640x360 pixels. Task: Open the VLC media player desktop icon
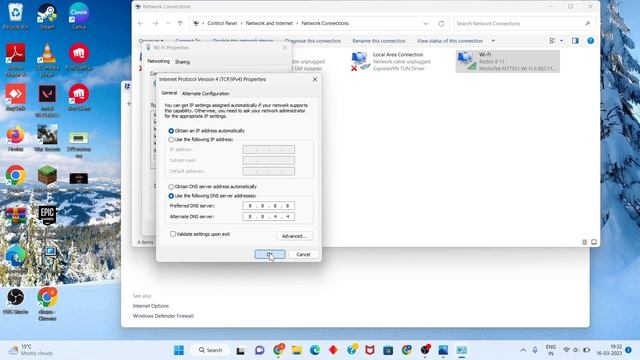pos(47,60)
